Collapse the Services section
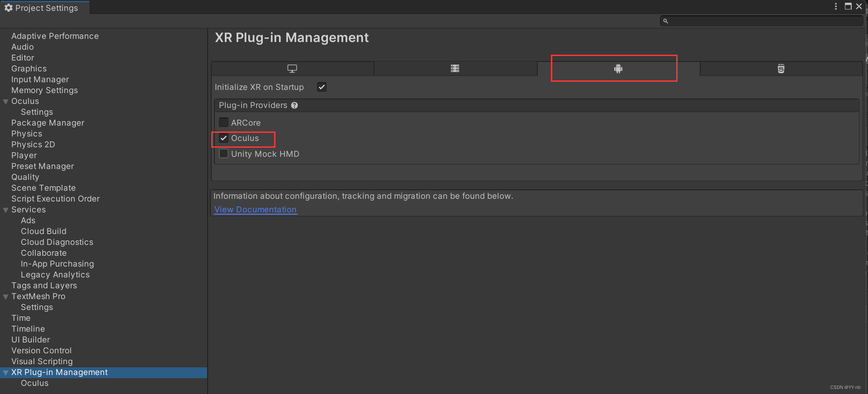868x394 pixels. click(x=6, y=210)
